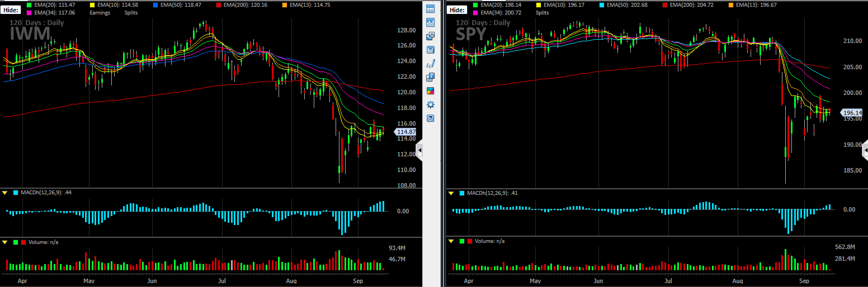Viewport: 868px width, 287px height.
Task: Click red Volume swatch on SPY panel
Action: (470, 241)
